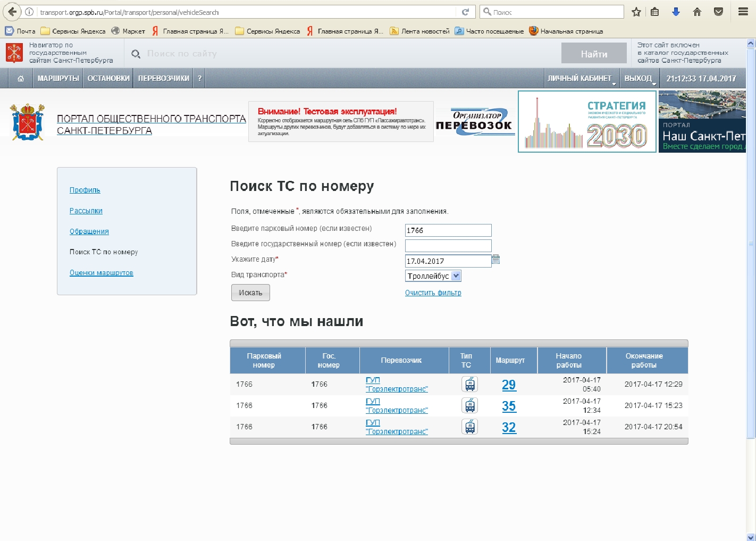The width and height of the screenshot is (756, 541).
Task: Click the park number input field
Action: coord(448,230)
